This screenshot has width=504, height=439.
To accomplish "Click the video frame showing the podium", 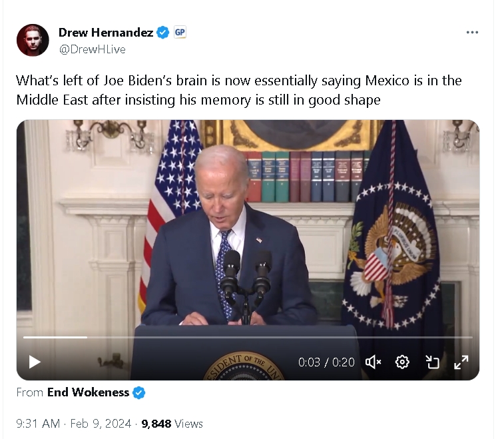I will [248, 225].
